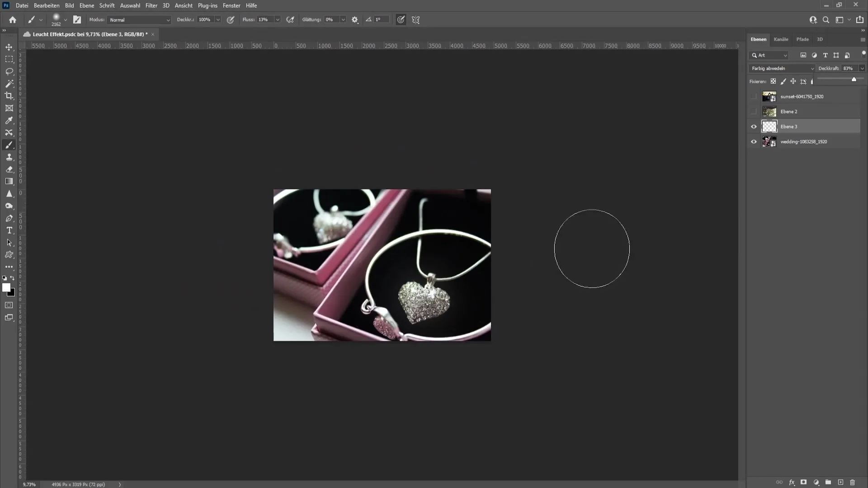Select the Crop tool
The width and height of the screenshot is (868, 488).
pyautogui.click(x=9, y=95)
